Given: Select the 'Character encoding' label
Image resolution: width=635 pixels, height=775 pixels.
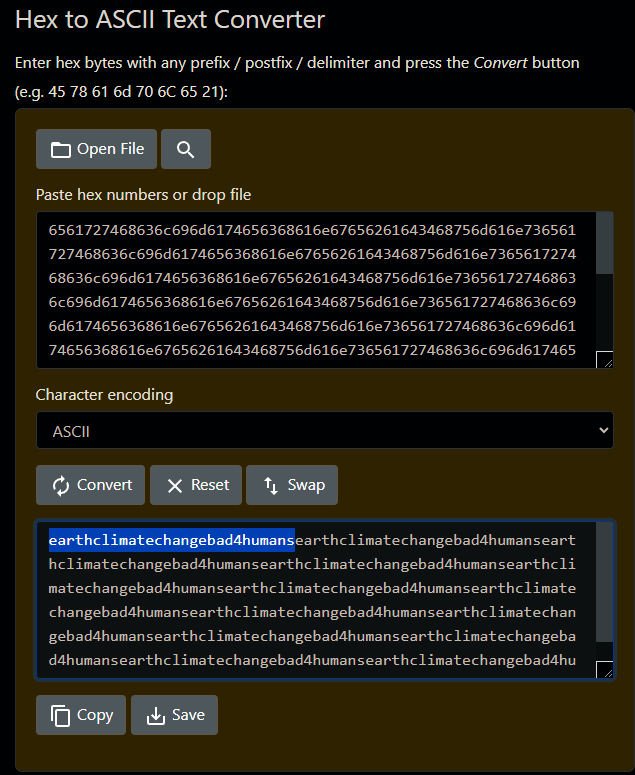Looking at the screenshot, I should [x=104, y=395].
